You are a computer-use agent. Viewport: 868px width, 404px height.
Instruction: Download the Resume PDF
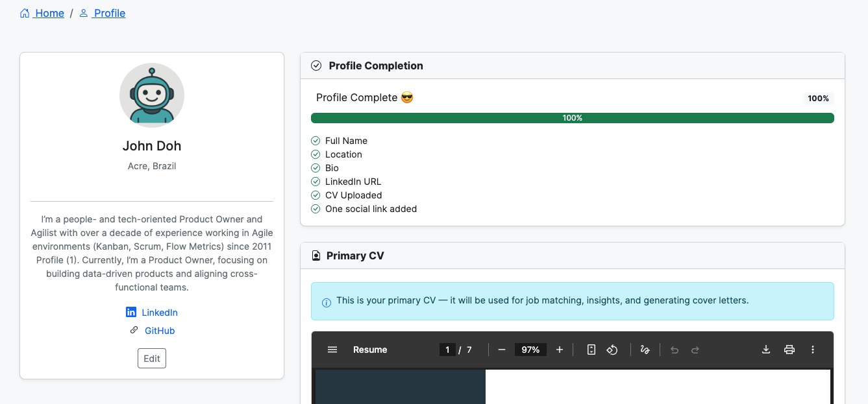765,350
